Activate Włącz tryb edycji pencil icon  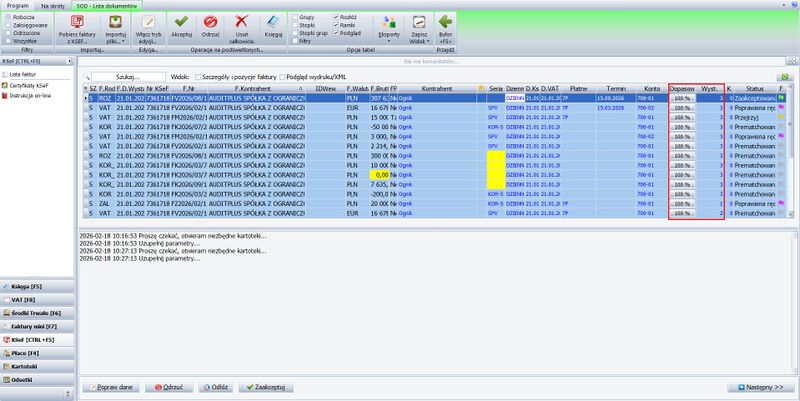tap(148, 22)
